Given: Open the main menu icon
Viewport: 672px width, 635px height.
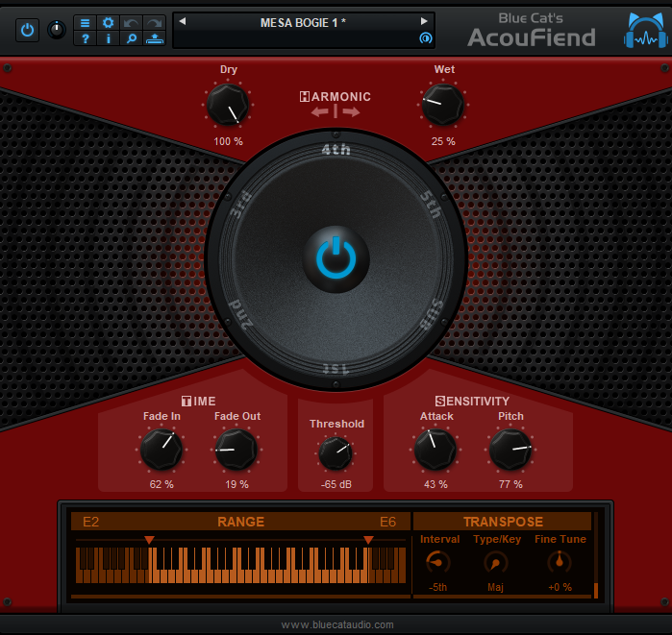Looking at the screenshot, I should click(x=85, y=23).
